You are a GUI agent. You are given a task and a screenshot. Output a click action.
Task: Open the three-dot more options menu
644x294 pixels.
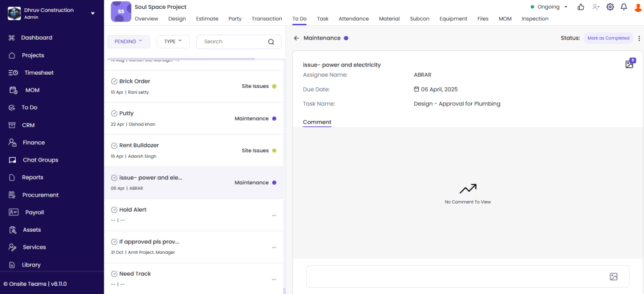coord(639,38)
